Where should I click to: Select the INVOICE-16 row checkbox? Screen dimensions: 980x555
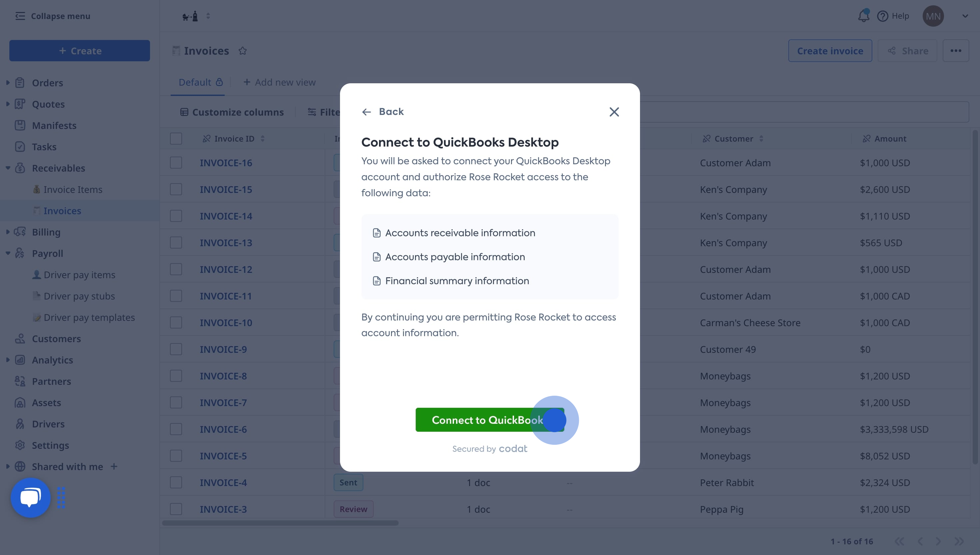point(176,163)
